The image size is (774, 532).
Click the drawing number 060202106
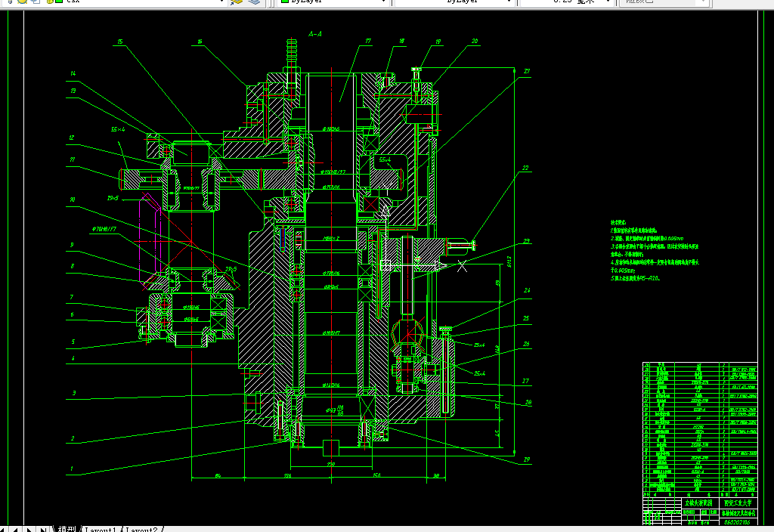[738, 521]
